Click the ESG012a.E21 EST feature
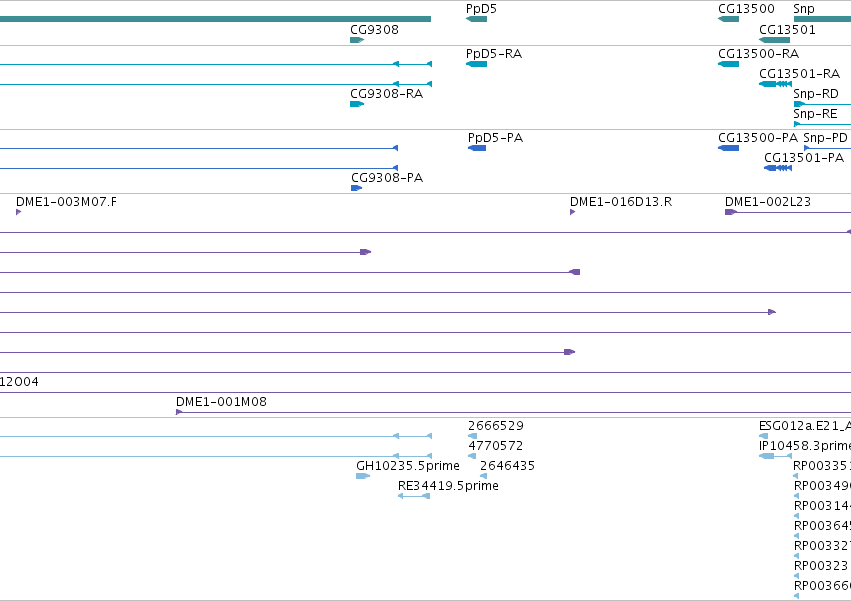Viewport: 851px width, 601px height. tap(763, 436)
